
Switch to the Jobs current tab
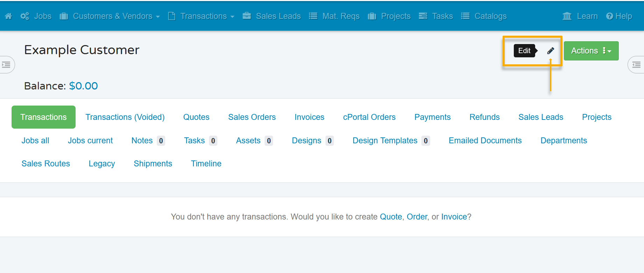click(x=90, y=141)
